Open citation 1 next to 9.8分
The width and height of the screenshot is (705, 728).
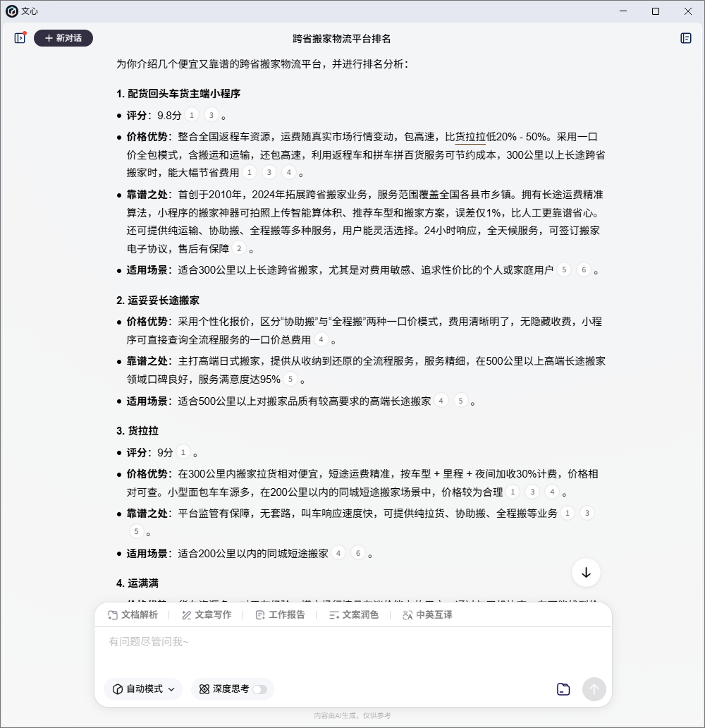coord(192,115)
